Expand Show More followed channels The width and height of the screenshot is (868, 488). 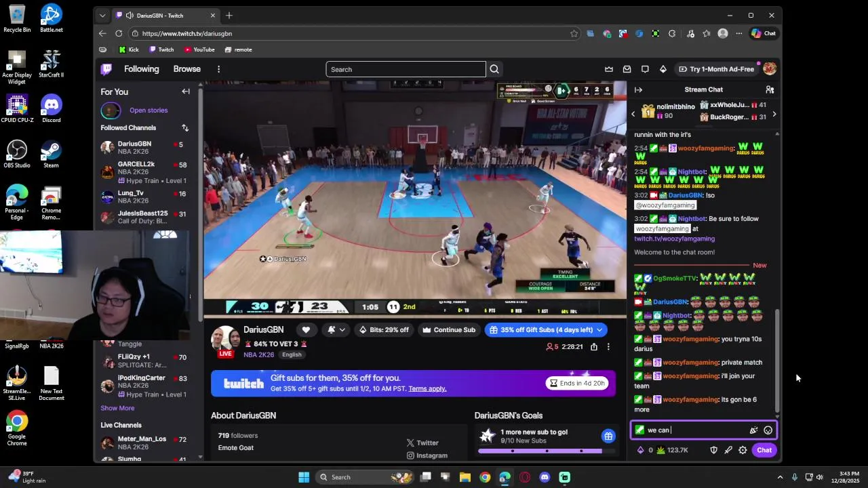click(117, 408)
